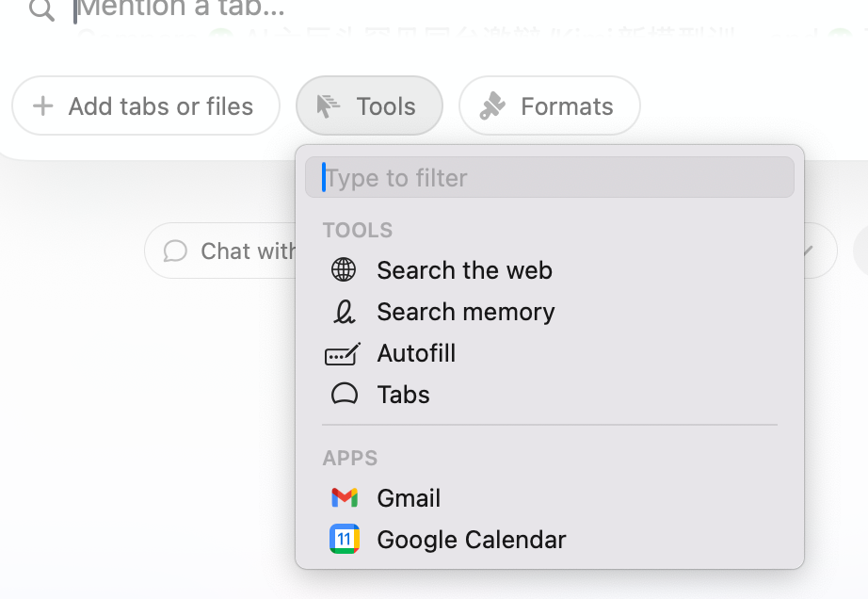
Task: Click the Search memory signature icon
Action: pyautogui.click(x=344, y=312)
